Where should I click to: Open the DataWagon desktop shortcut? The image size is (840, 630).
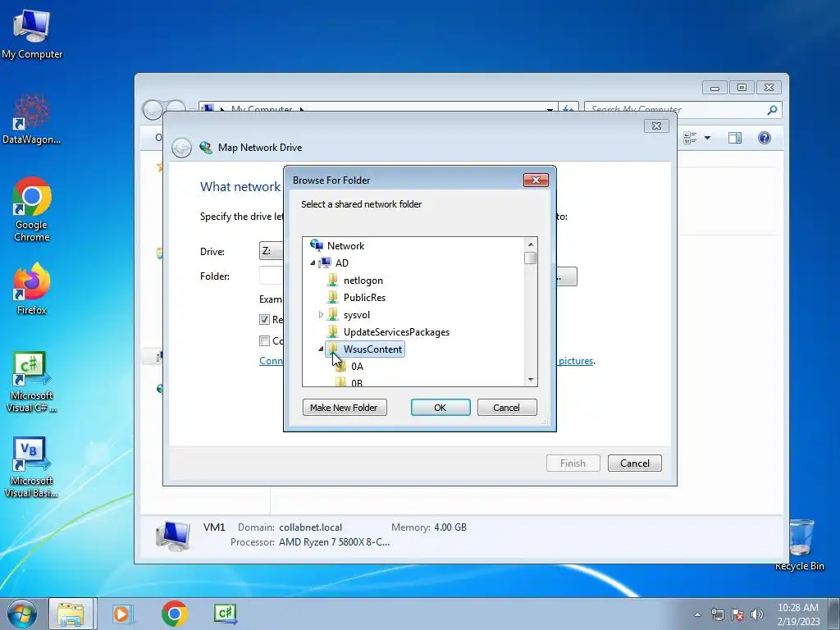coord(32,120)
